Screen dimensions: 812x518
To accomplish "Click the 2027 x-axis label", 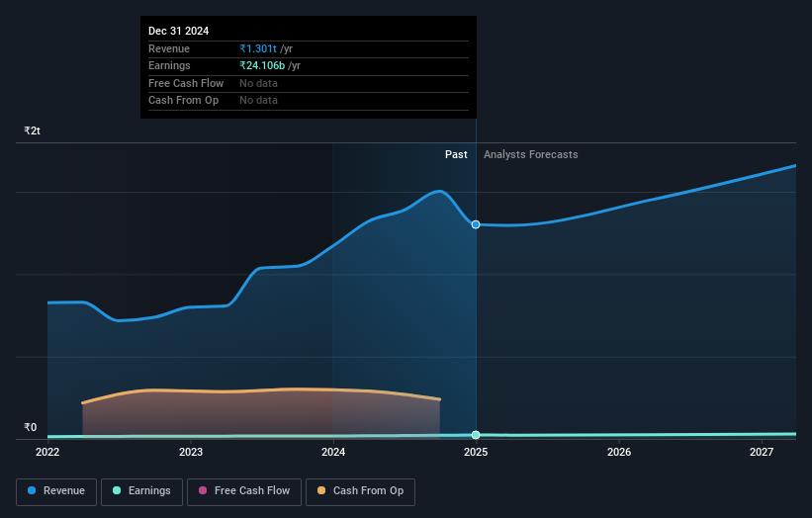I will 762,453.
